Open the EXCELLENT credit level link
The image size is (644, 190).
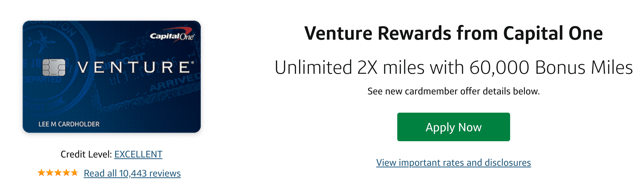(x=138, y=154)
